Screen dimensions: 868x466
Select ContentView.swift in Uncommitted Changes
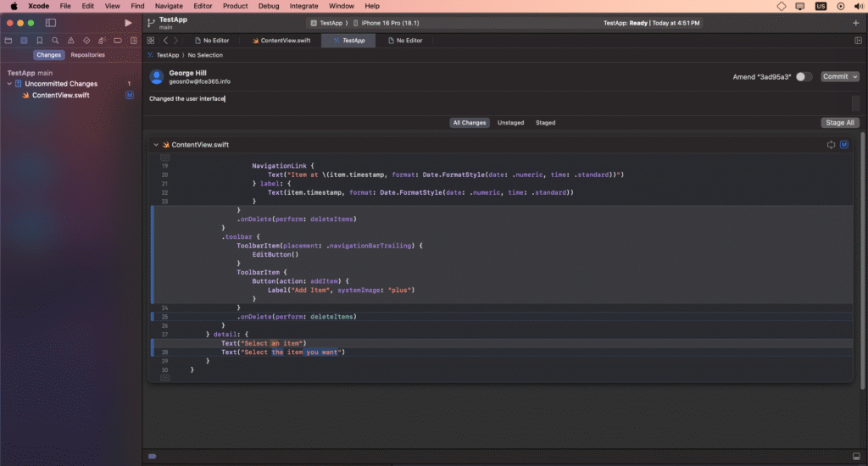60,95
